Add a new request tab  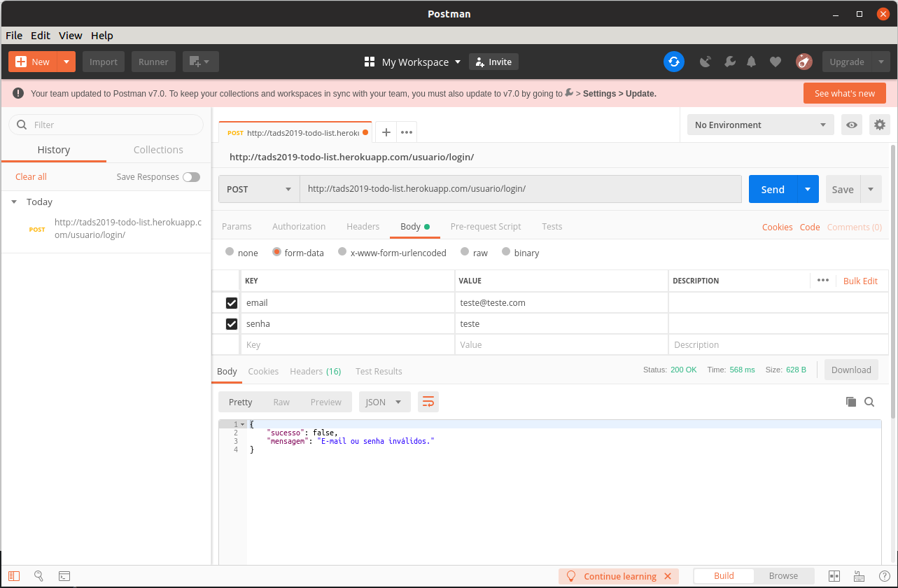(386, 132)
